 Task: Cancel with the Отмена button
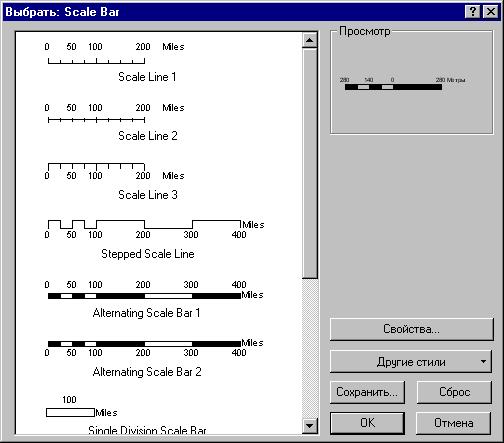[x=454, y=423]
